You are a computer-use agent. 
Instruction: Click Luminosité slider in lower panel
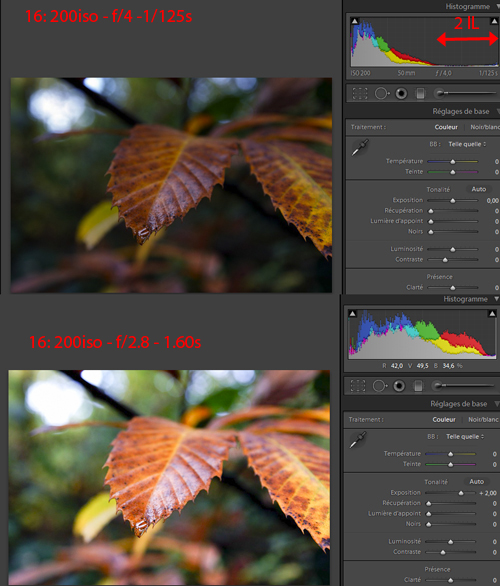click(450, 542)
